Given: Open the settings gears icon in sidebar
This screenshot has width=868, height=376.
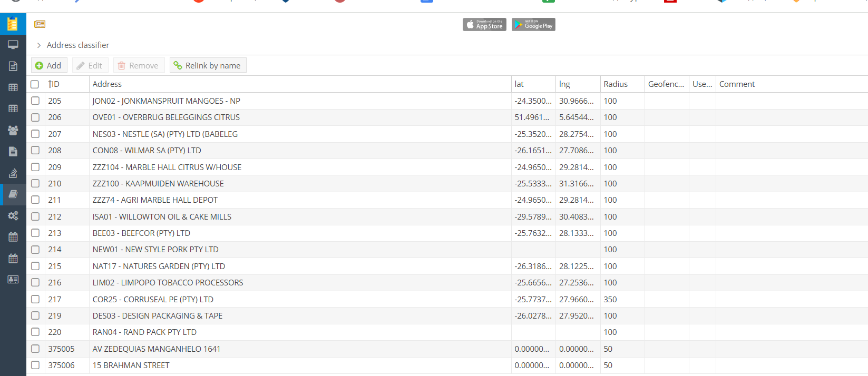Looking at the screenshot, I should click(13, 215).
